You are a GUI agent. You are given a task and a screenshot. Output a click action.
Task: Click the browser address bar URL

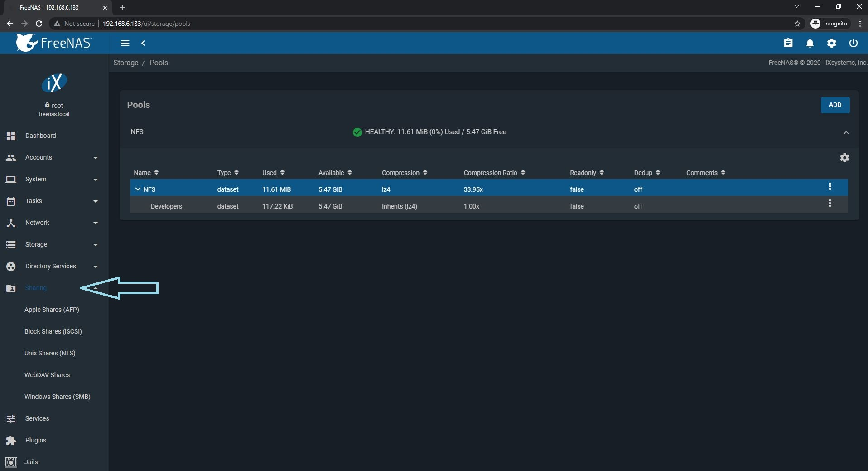tap(146, 24)
